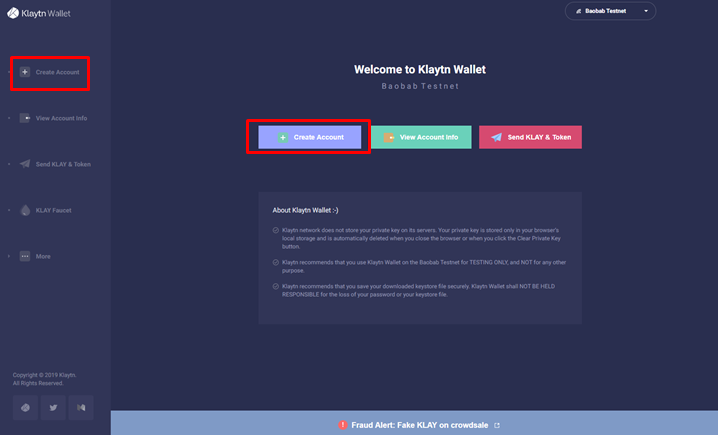Click the pink Send KLAY & Token button
Viewport: 718px width, 435px height.
530,137
